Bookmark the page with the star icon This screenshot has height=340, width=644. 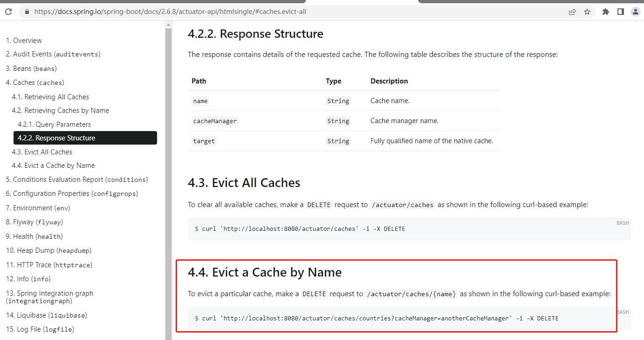[587, 11]
